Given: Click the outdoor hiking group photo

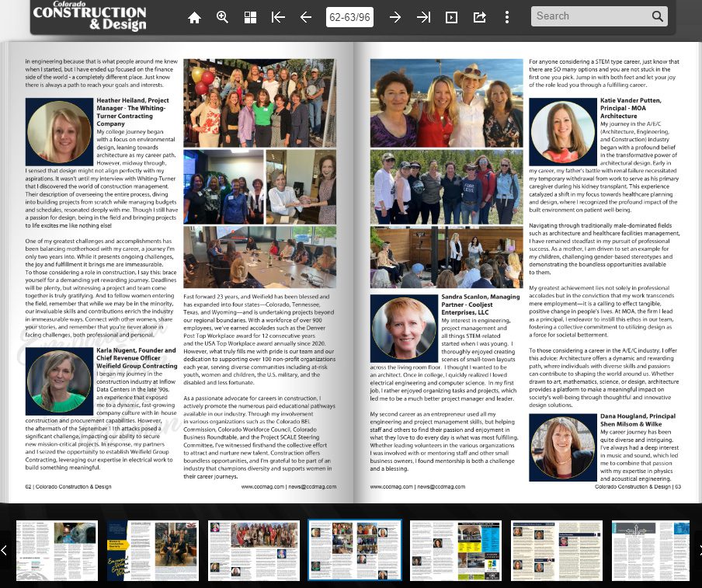Looking at the screenshot, I should 447,186.
